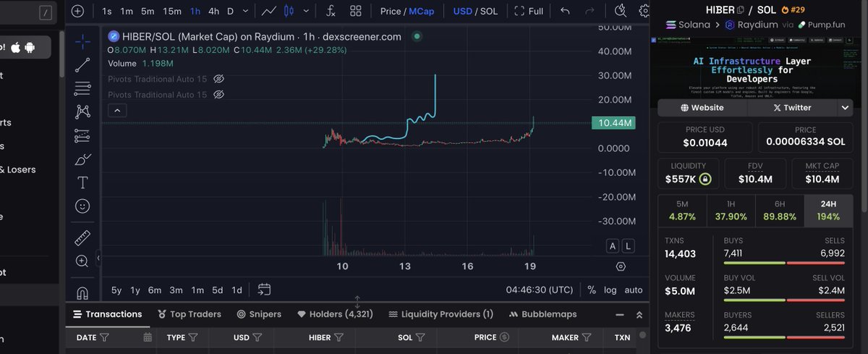The width and height of the screenshot is (868, 354).
Task: Set chart interval to 15m
Action: click(172, 11)
